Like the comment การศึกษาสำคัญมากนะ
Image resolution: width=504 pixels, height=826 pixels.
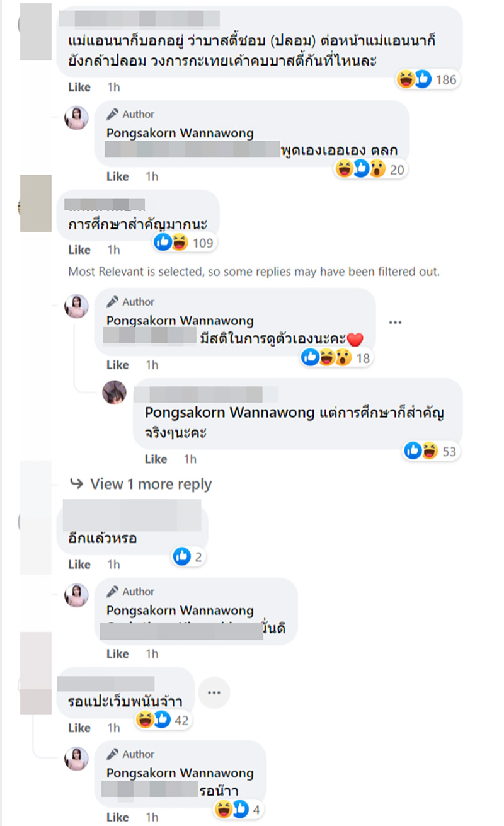(79, 250)
